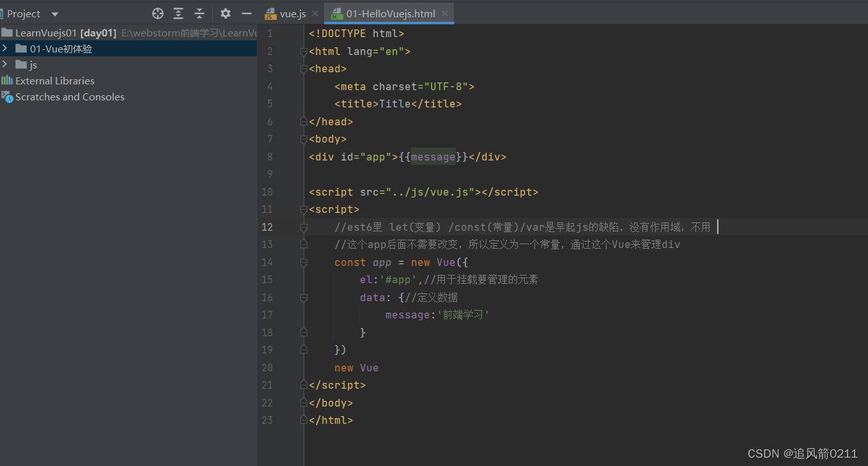This screenshot has width=868, height=466.
Task: Click the Select Opened File locate icon
Action: pyautogui.click(x=158, y=13)
